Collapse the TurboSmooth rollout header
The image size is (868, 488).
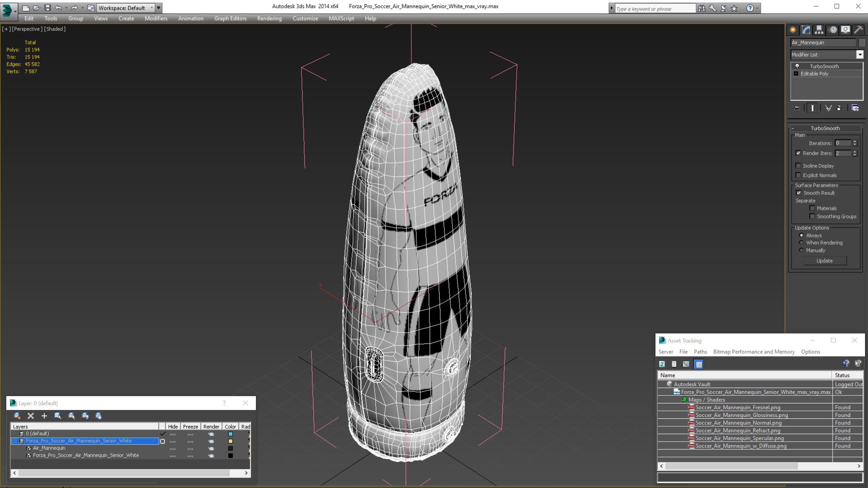pyautogui.click(x=825, y=128)
